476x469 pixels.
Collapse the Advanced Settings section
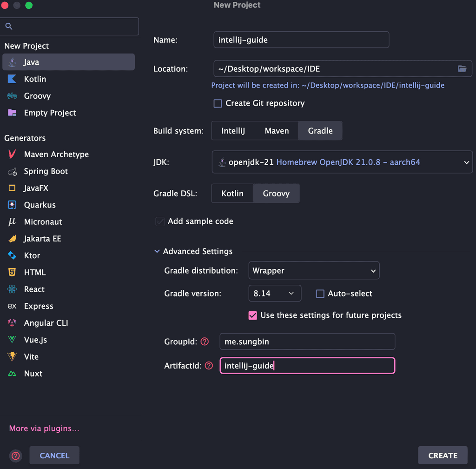pos(157,251)
